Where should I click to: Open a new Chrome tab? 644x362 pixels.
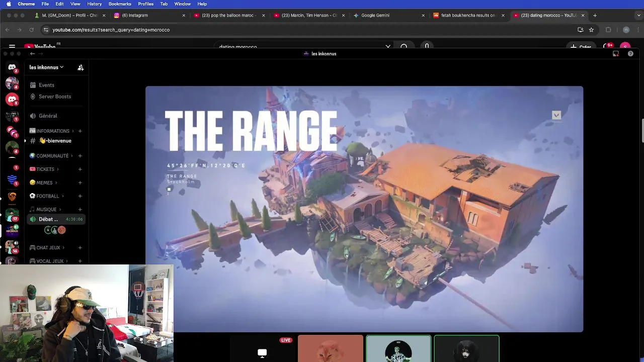point(595,15)
